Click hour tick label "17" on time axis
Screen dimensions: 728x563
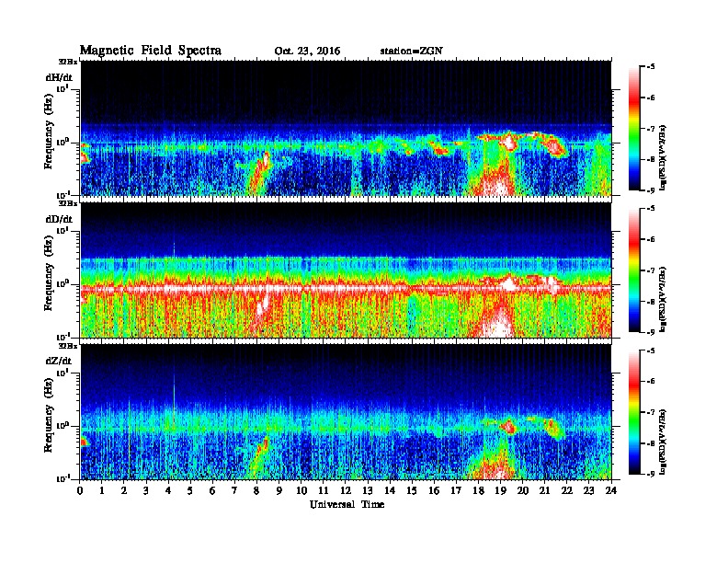pos(457,491)
